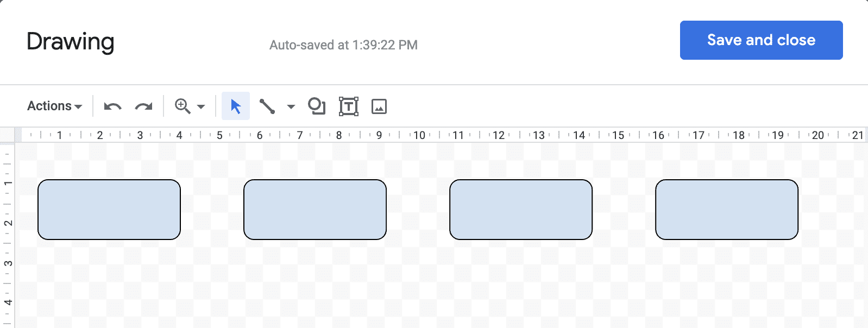868x328 pixels.
Task: Click the Zoom magnifier icon
Action: point(181,106)
